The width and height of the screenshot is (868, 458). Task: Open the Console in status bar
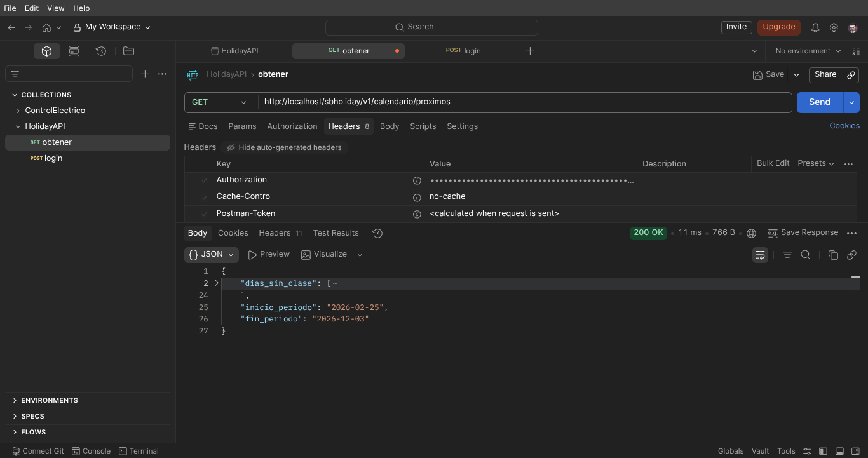point(92,451)
